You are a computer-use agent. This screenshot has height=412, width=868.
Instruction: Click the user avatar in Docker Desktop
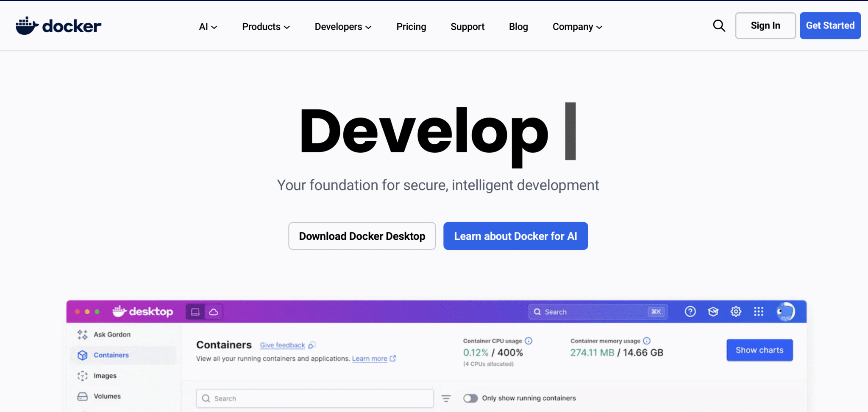click(785, 312)
